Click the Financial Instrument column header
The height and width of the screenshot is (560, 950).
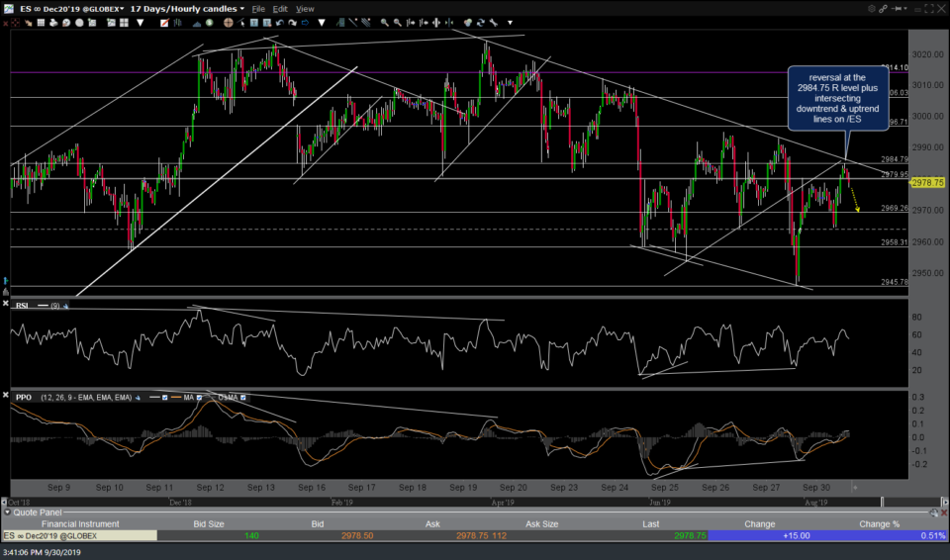80,523
